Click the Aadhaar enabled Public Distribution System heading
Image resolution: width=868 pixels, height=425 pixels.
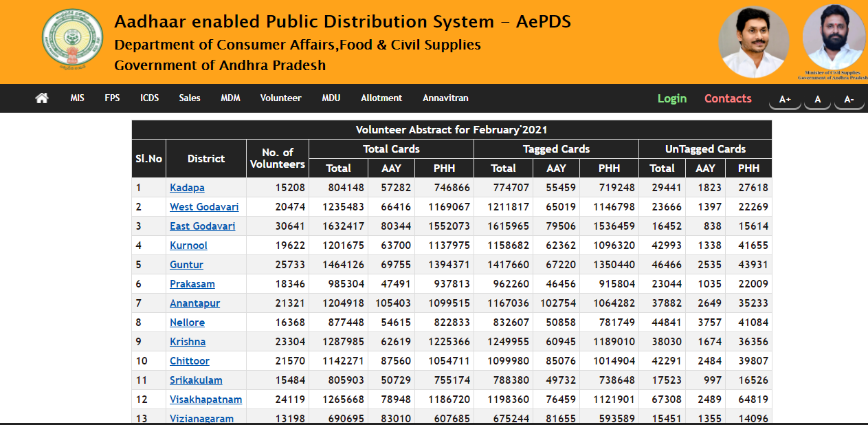coord(342,22)
